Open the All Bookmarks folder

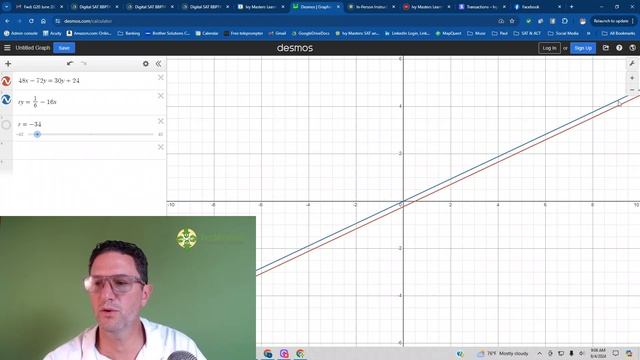tap(619, 33)
